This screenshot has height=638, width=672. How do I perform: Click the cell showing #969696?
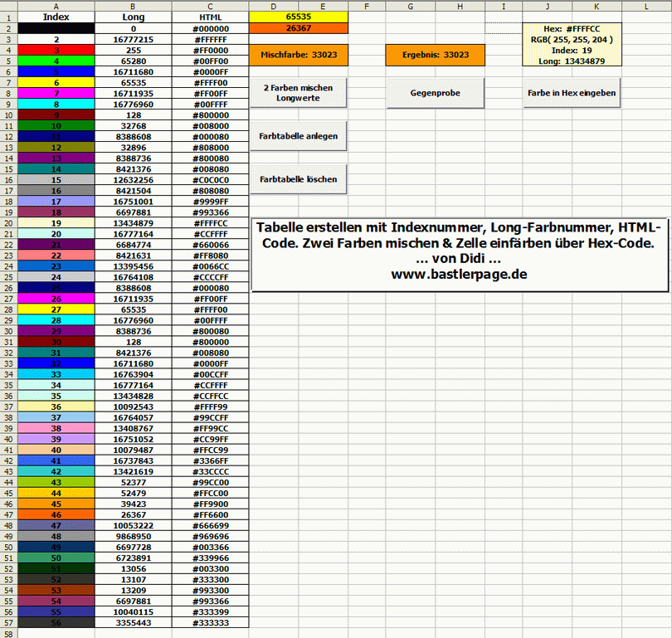(211, 536)
